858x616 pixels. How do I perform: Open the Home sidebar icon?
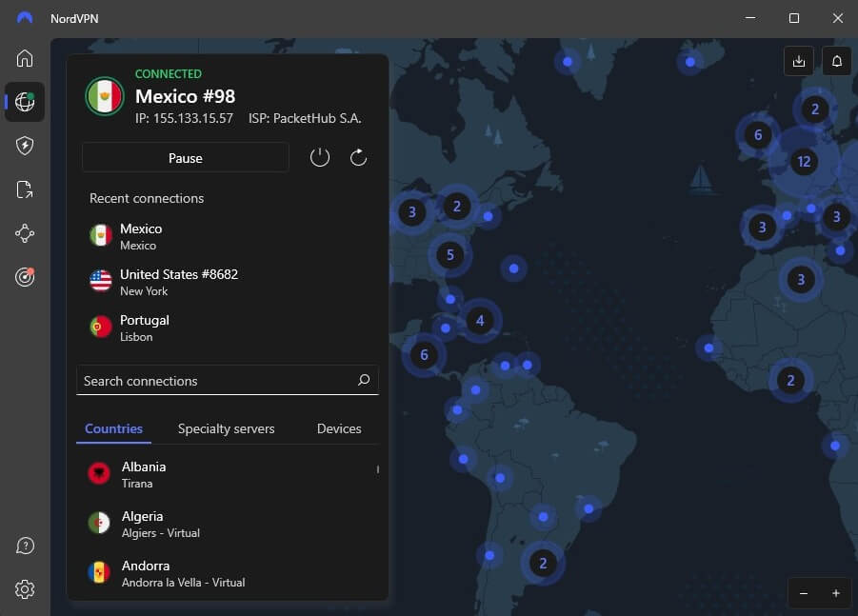coord(25,58)
